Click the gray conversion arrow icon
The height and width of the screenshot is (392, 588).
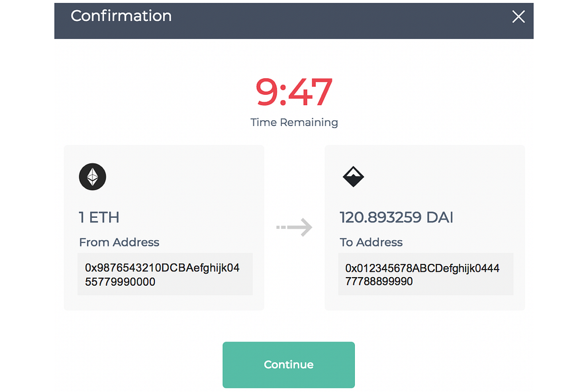tap(295, 227)
